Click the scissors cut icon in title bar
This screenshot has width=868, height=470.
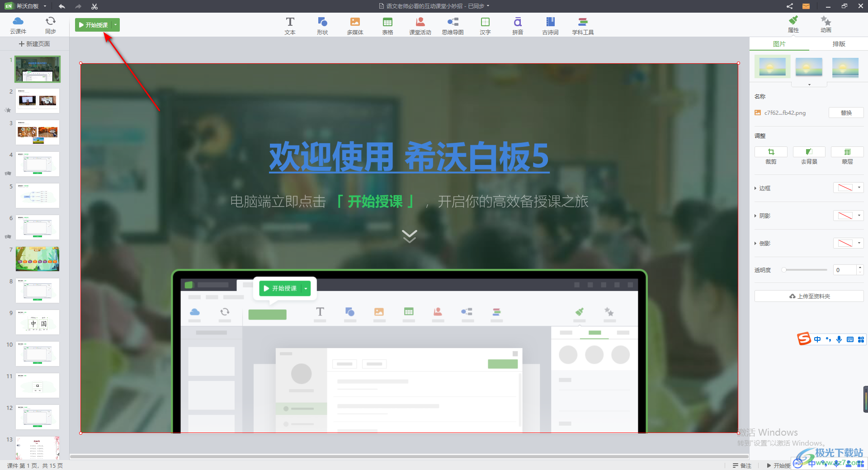click(x=94, y=6)
